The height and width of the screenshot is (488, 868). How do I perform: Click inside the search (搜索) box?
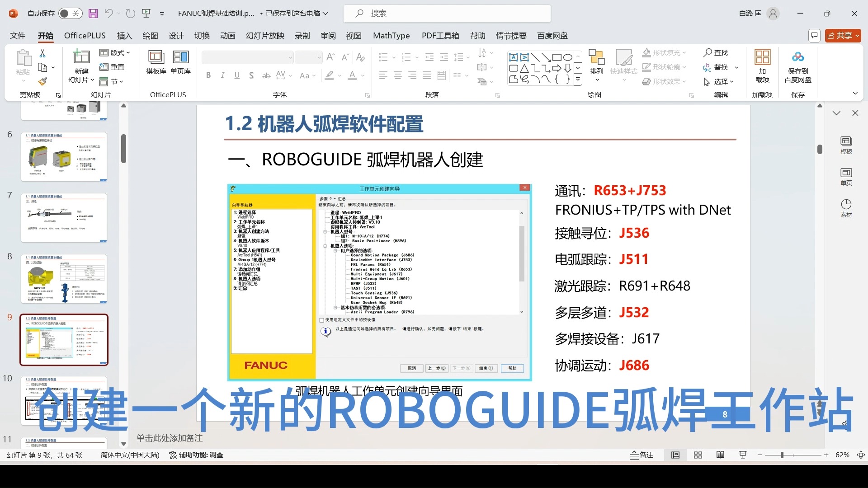click(447, 14)
